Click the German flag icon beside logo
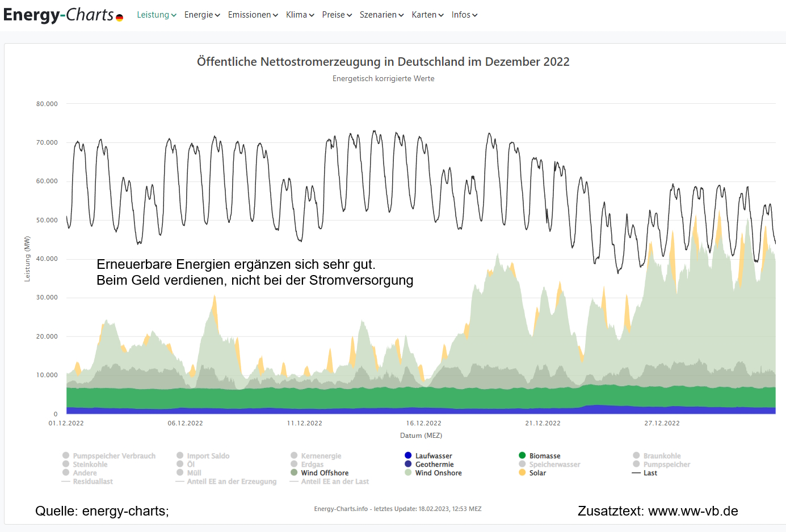 pyautogui.click(x=119, y=18)
